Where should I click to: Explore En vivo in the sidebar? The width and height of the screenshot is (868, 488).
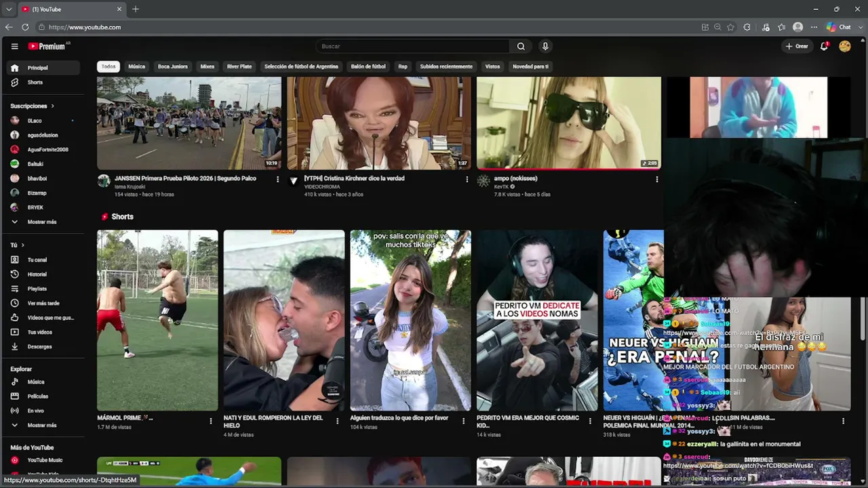pos(42,411)
